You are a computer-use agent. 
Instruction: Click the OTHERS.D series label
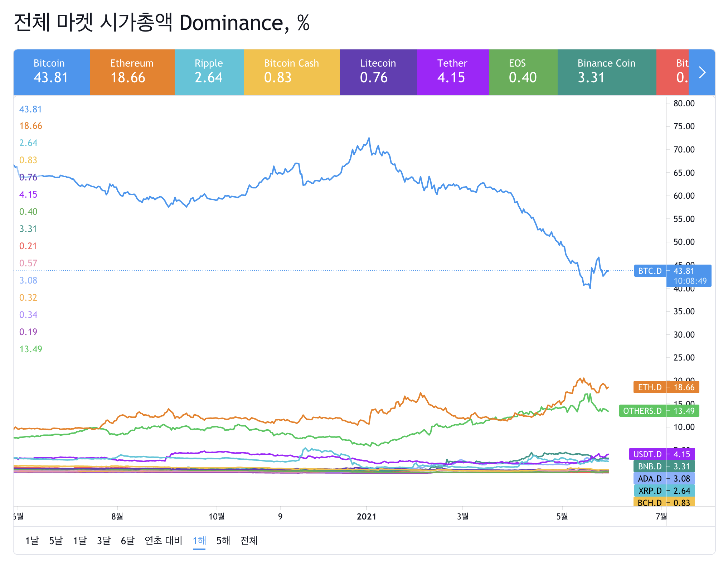click(642, 411)
